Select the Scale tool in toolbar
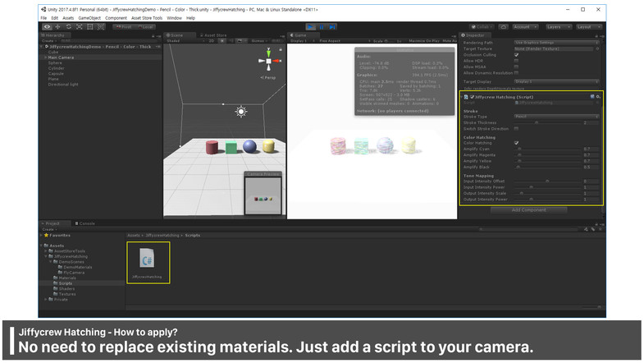 pyautogui.click(x=80, y=27)
